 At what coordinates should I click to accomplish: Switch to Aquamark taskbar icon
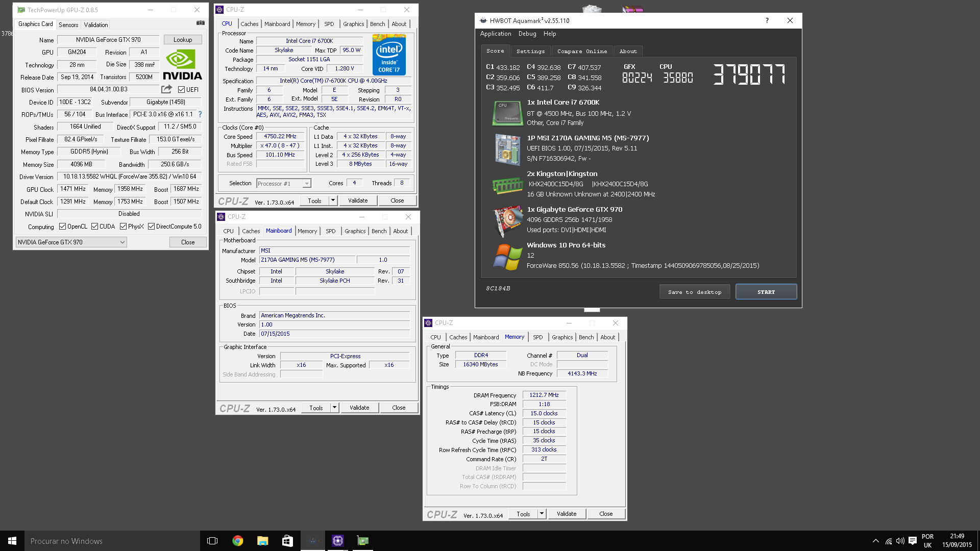click(x=312, y=541)
